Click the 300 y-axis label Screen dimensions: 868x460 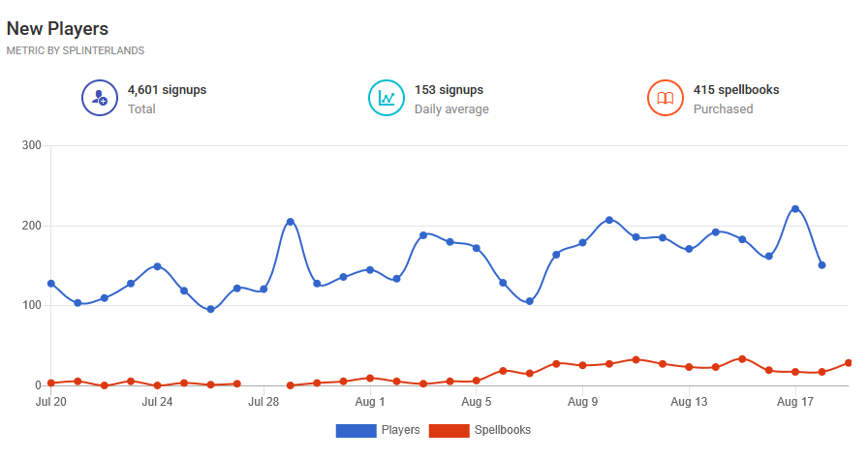click(32, 145)
